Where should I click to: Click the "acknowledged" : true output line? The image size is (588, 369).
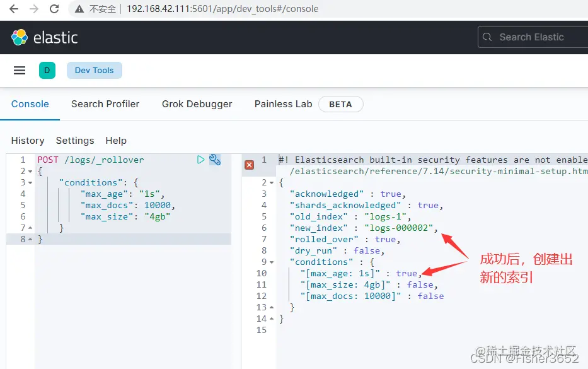pyautogui.click(x=348, y=194)
